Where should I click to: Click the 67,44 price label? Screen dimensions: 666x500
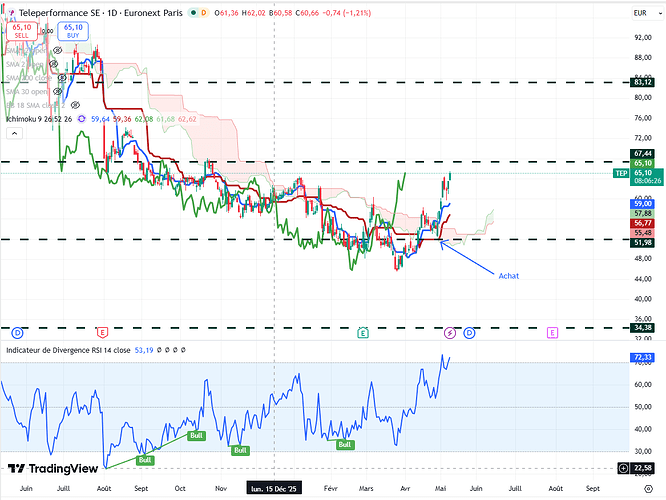pyautogui.click(x=643, y=153)
